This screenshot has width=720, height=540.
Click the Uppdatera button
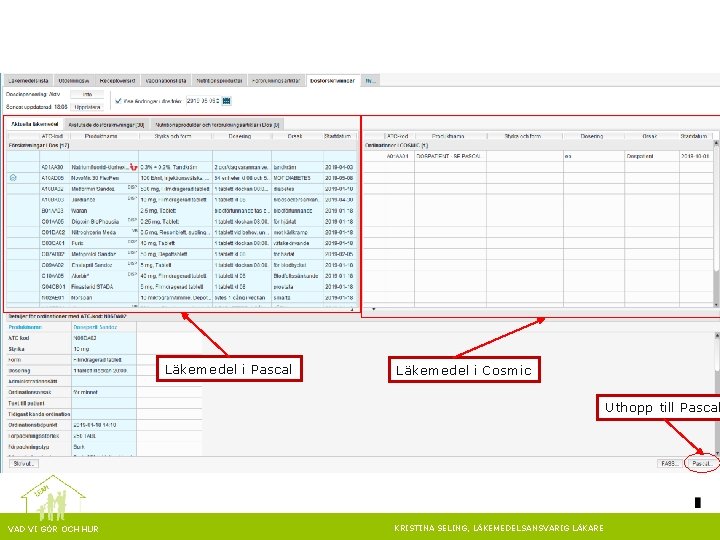coord(87,107)
